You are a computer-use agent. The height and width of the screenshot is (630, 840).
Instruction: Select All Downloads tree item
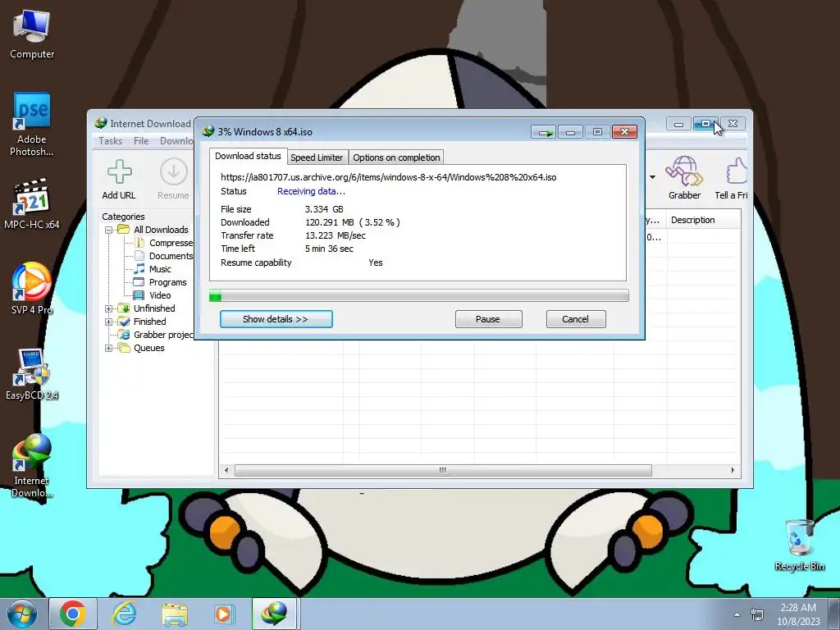153,230
